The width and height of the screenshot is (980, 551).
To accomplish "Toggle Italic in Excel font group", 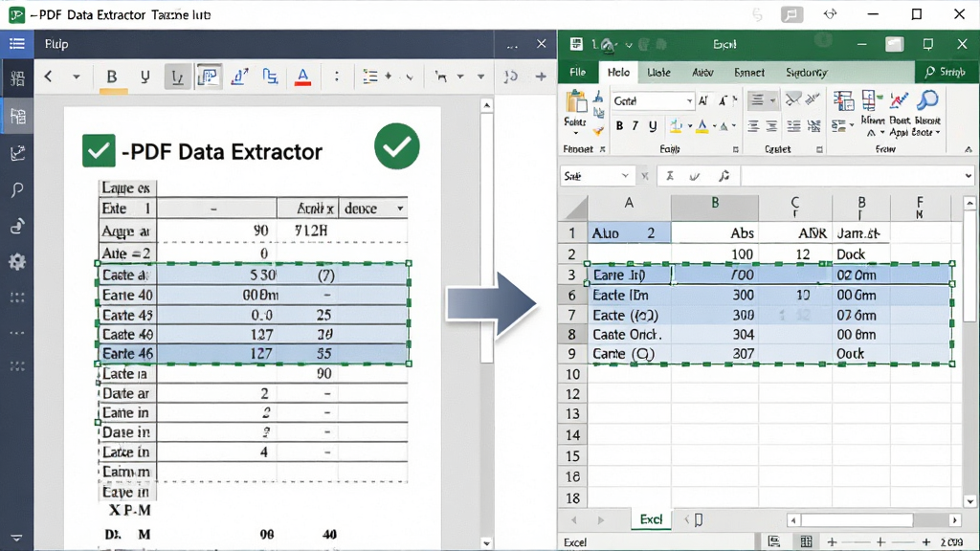I will point(635,126).
